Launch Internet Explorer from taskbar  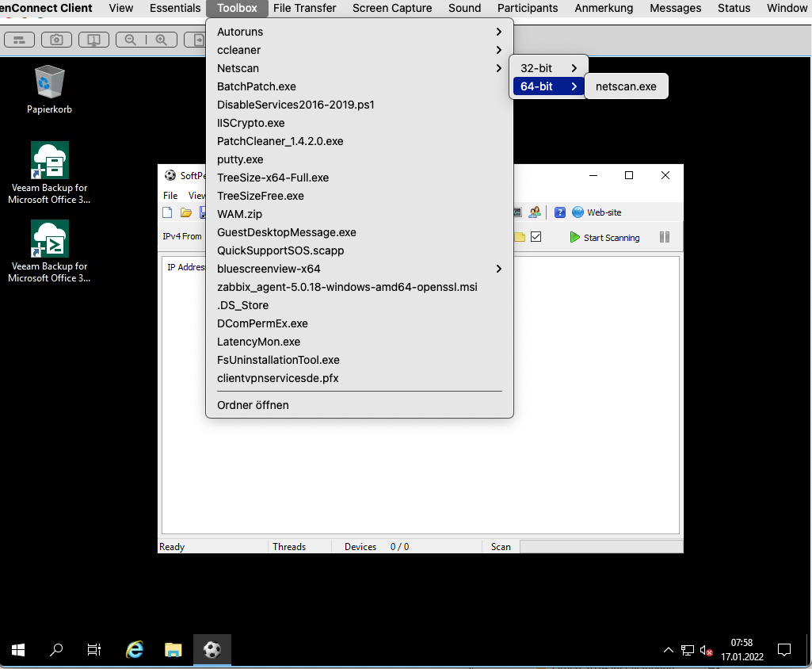135,650
